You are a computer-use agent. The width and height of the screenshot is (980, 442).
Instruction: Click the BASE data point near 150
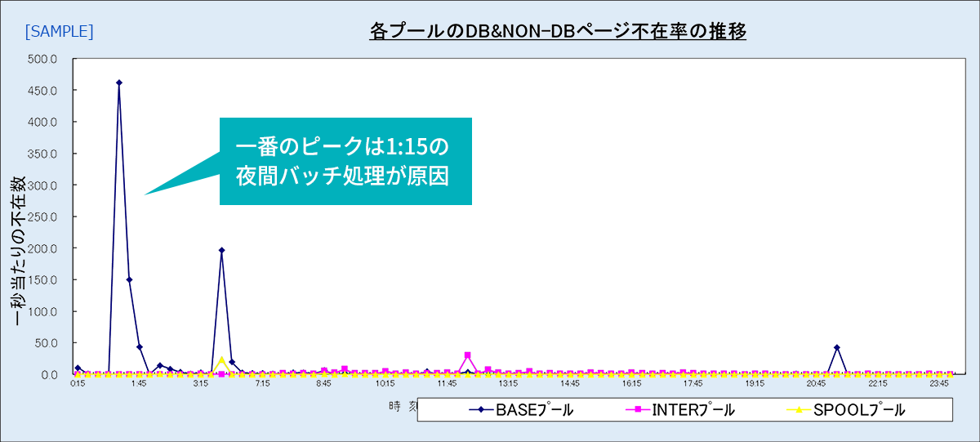click(x=129, y=279)
